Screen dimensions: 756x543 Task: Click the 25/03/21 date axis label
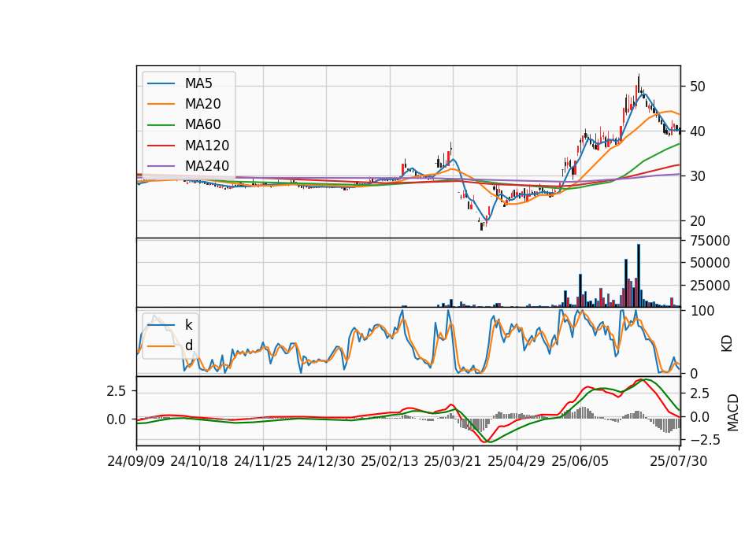[453, 461]
